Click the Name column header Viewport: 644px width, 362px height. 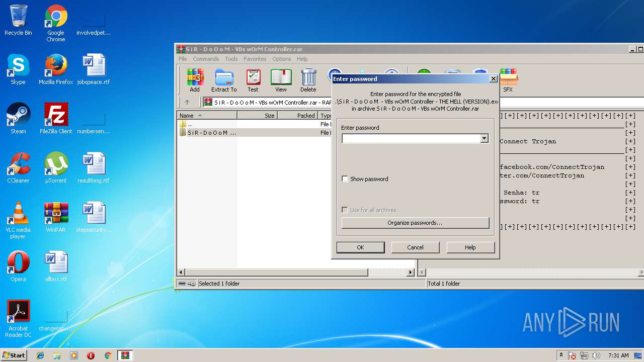(x=207, y=116)
